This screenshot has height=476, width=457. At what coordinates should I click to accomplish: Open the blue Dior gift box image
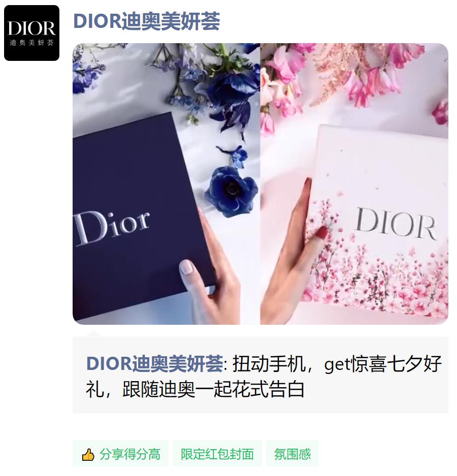[x=166, y=184]
